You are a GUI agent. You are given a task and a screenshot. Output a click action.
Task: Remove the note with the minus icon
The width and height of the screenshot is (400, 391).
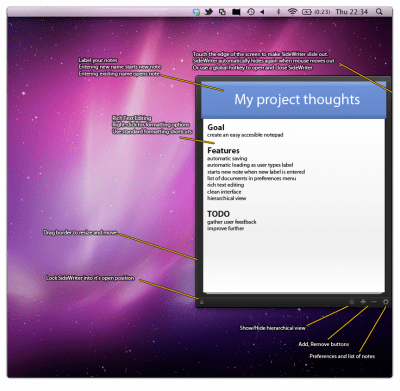374,302
